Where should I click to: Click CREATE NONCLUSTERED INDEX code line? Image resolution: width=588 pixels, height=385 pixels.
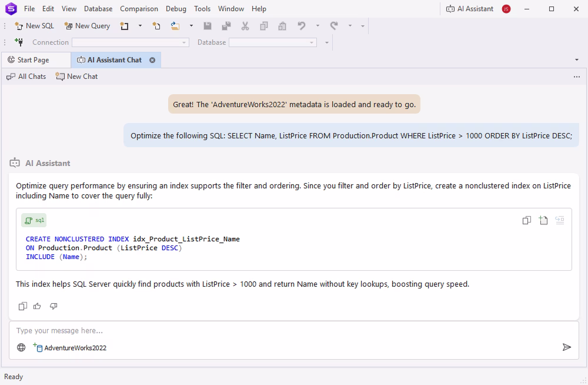coord(133,239)
